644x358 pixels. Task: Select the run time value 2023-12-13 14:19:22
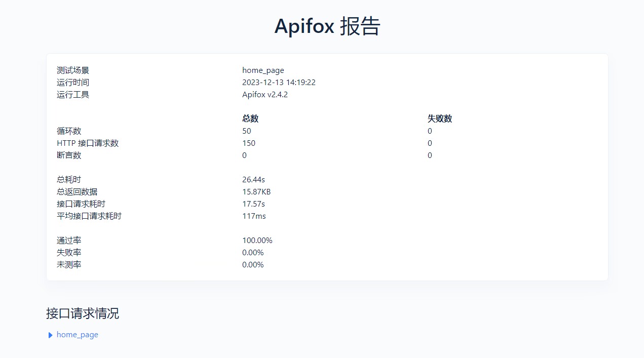pyautogui.click(x=279, y=83)
